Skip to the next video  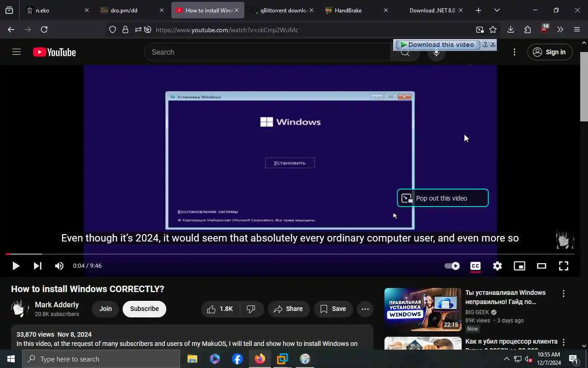[x=38, y=266]
